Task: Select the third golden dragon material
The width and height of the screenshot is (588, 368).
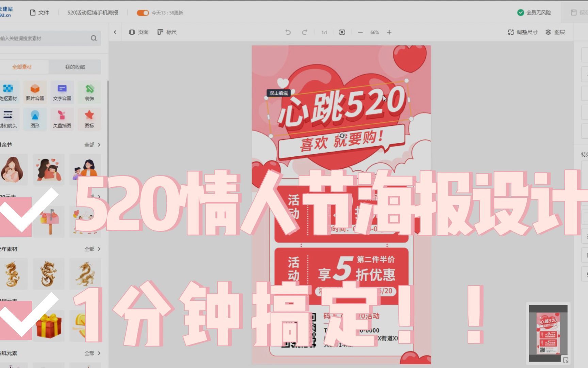Action: coord(85,274)
